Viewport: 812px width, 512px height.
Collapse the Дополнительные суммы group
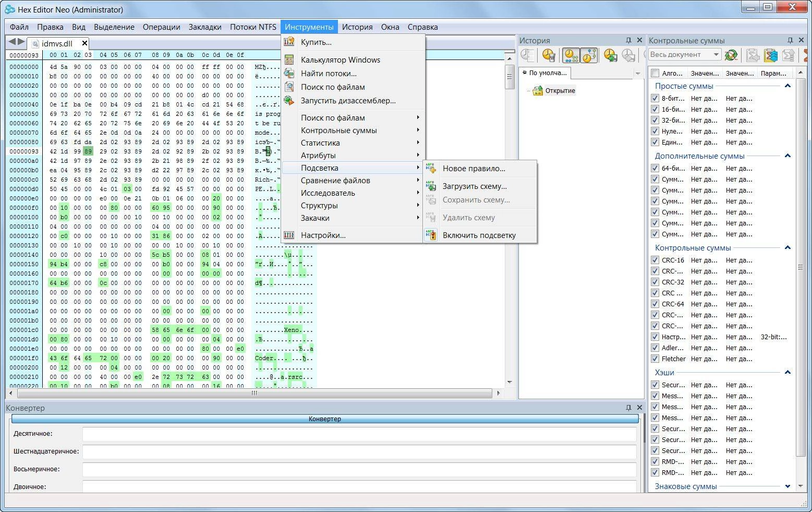click(x=787, y=156)
